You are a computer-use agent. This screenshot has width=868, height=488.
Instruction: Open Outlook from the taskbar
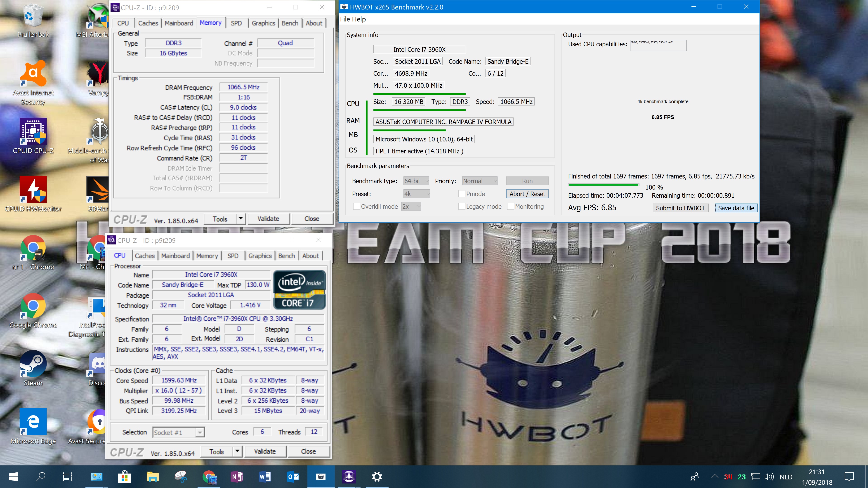[293, 477]
